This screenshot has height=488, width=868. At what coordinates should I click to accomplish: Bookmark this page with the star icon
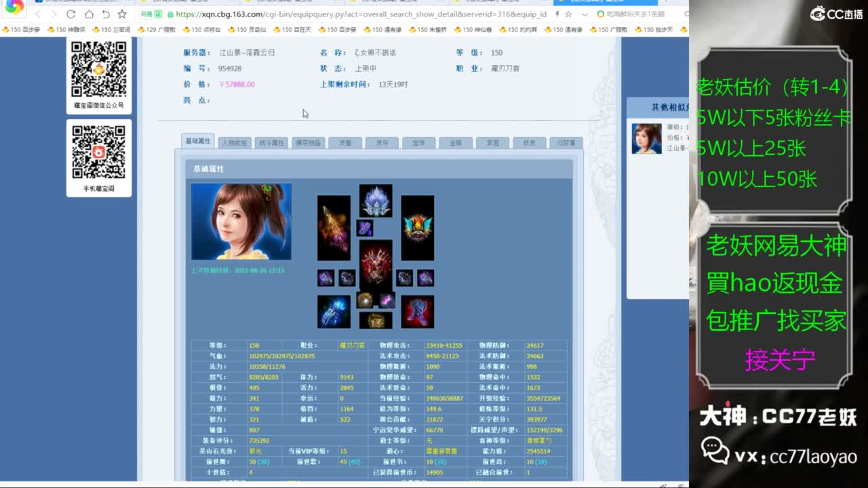click(122, 14)
